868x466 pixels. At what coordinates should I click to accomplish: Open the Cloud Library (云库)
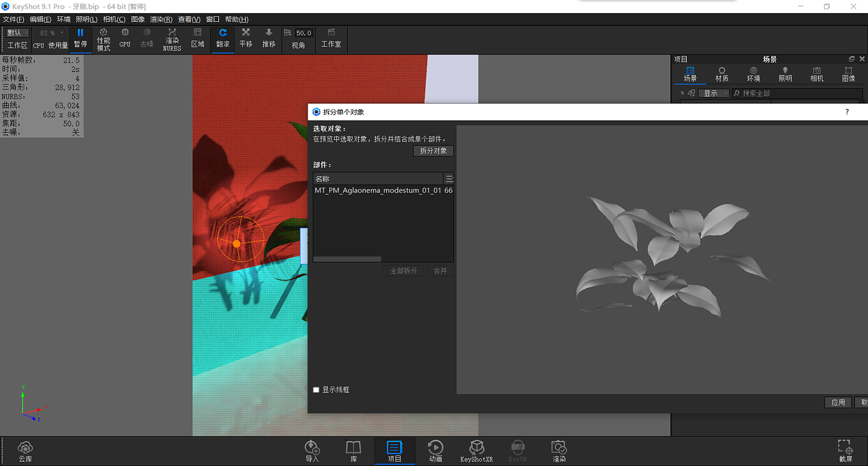pos(25,451)
